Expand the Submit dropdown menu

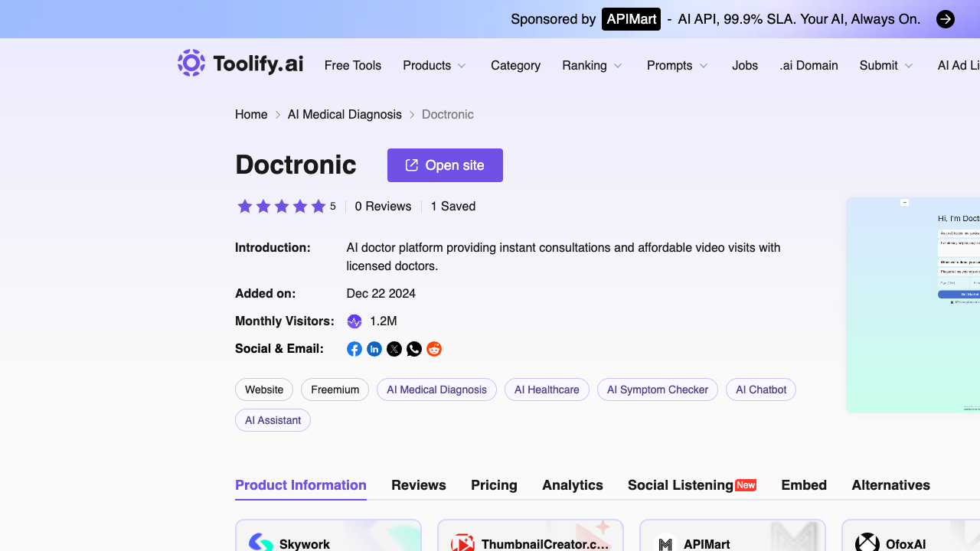(887, 66)
